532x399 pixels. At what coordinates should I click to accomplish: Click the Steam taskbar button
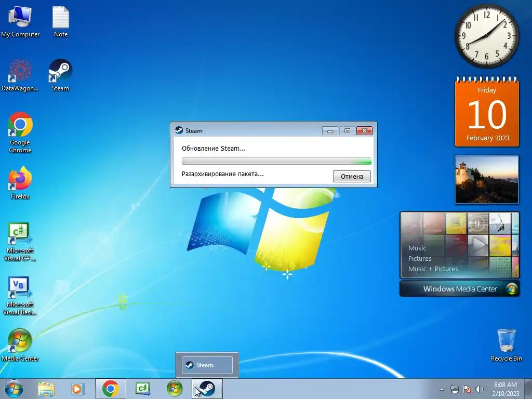(207, 389)
